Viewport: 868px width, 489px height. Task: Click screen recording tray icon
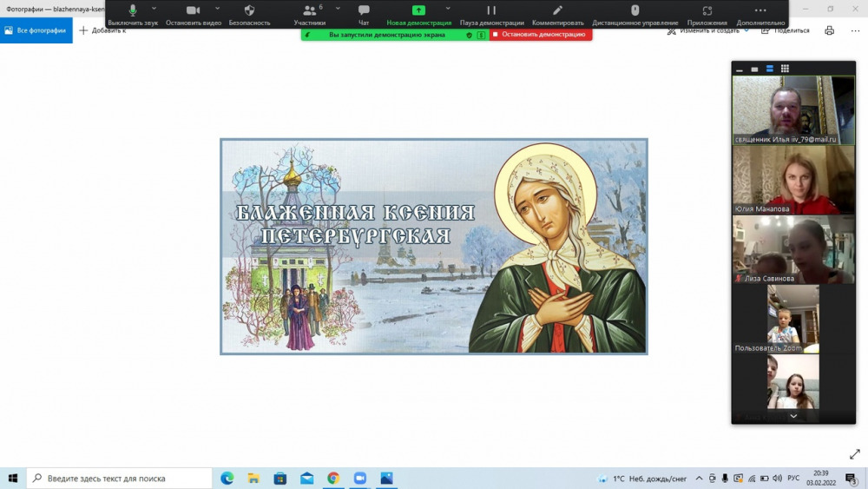tap(739, 479)
